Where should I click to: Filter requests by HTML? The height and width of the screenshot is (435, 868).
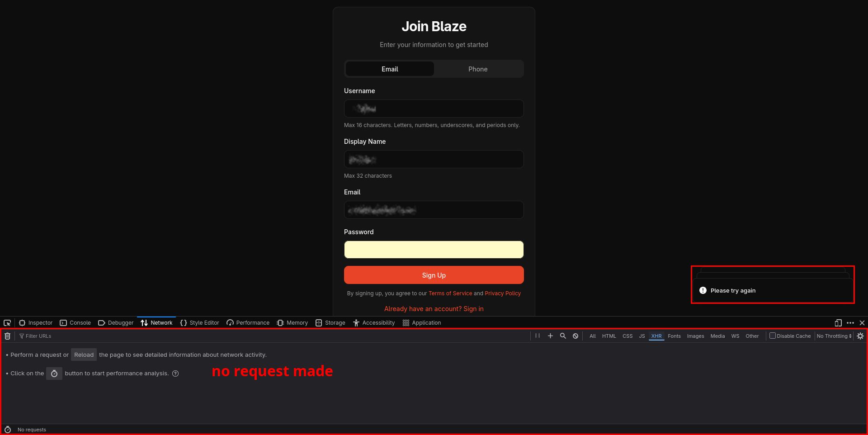(609, 336)
